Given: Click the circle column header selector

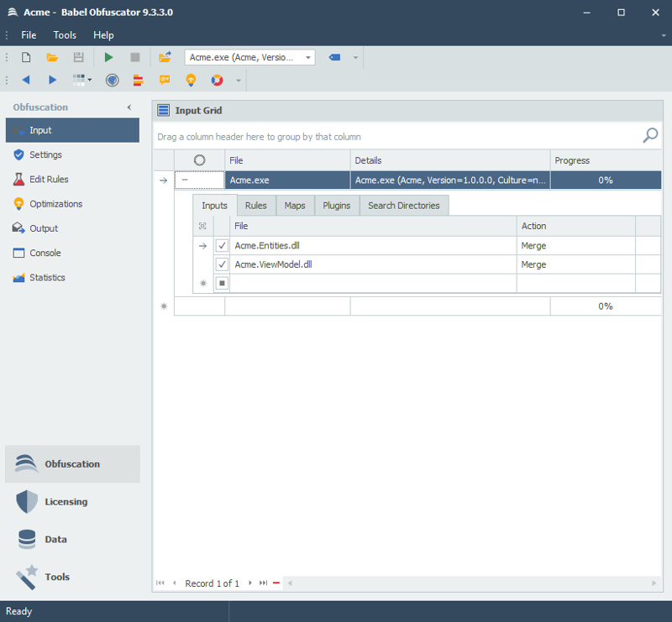Looking at the screenshot, I should point(199,160).
